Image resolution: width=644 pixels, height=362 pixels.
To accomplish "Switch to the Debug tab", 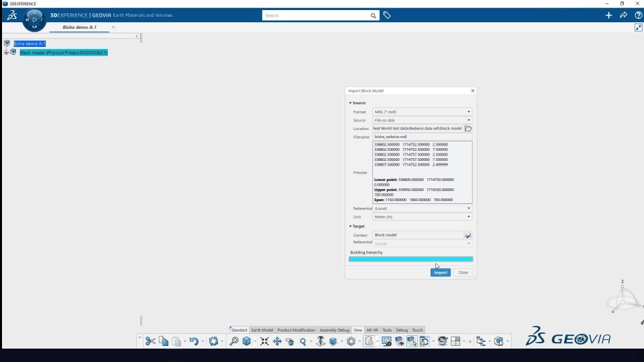I will coord(402,330).
